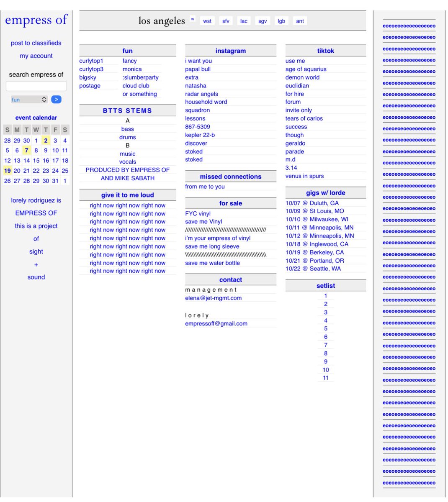The image size is (448, 502).
Task: Open setlist item 11
Action: (x=326, y=378)
